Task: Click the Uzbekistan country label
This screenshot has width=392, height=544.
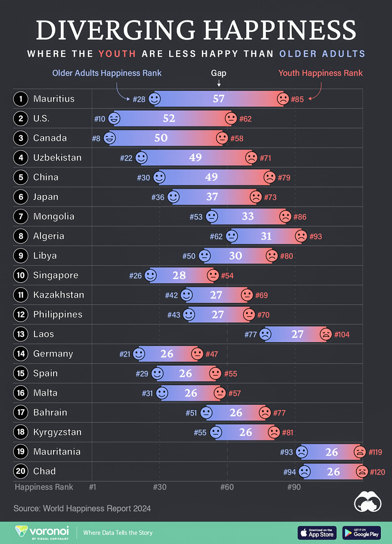Action: [57, 158]
